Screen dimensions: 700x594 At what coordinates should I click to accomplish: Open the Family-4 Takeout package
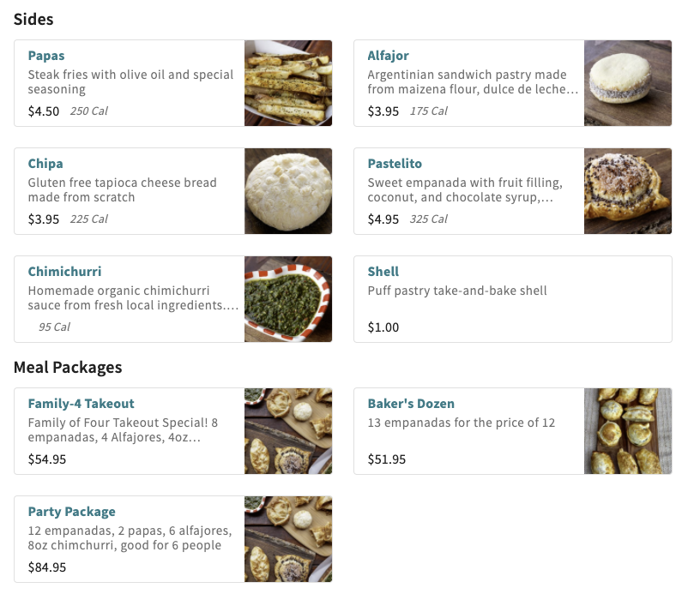(x=81, y=404)
